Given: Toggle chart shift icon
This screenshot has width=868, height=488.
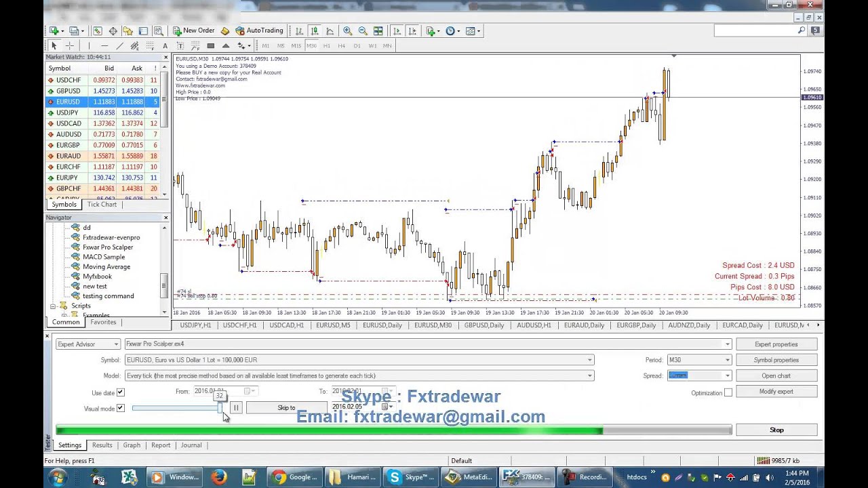Looking at the screenshot, I should [x=412, y=30].
